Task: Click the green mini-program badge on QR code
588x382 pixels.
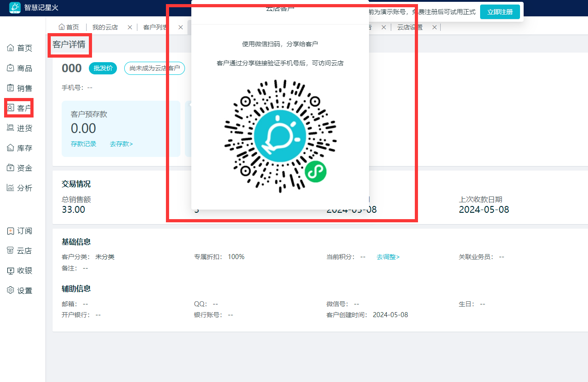Action: [316, 172]
